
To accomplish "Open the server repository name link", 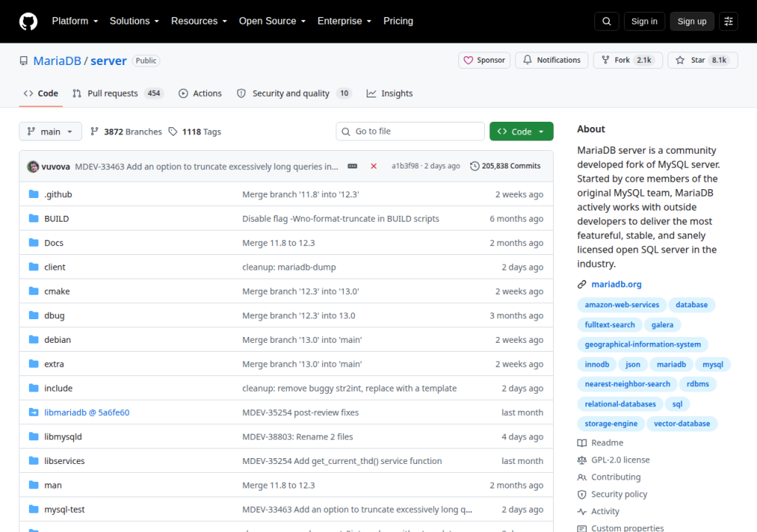I will point(109,61).
